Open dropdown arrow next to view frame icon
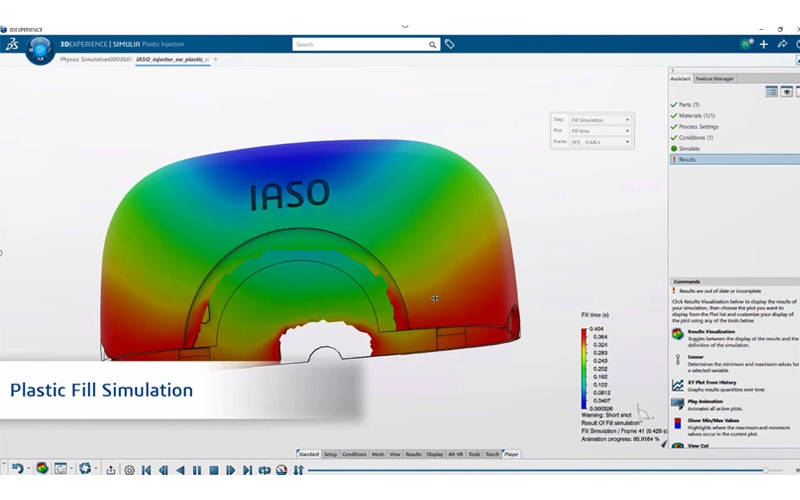Image resolution: width=800 pixels, height=500 pixels. tap(71, 468)
